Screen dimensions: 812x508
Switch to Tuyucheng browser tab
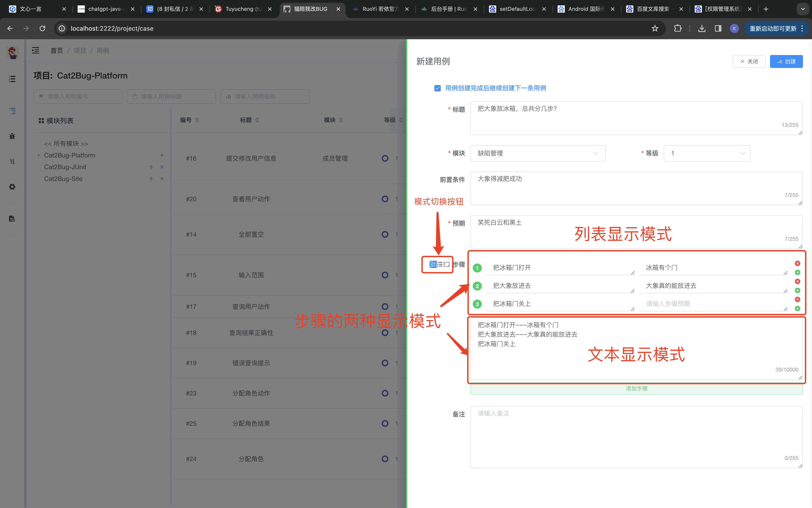pos(243,9)
